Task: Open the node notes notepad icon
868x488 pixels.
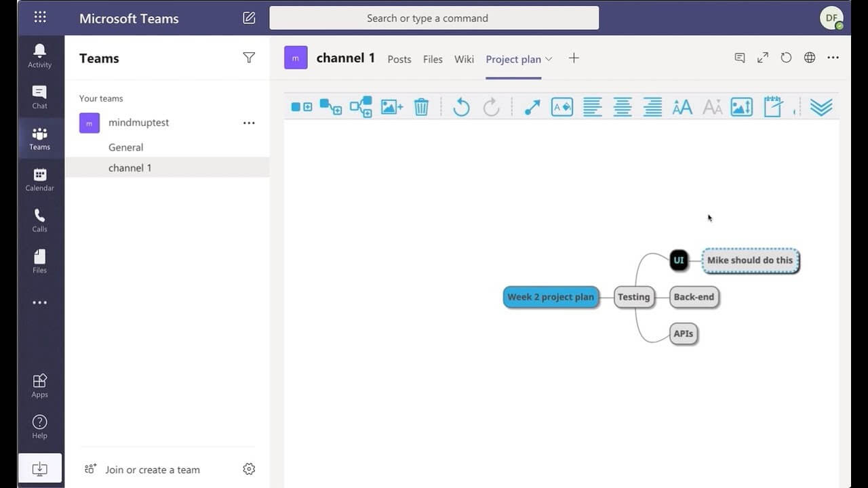Action: pyautogui.click(x=773, y=106)
